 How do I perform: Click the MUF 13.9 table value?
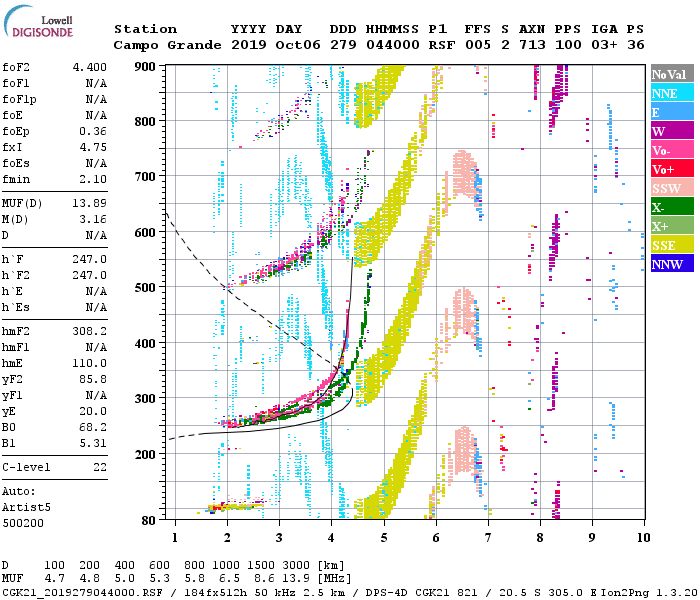click(x=296, y=579)
